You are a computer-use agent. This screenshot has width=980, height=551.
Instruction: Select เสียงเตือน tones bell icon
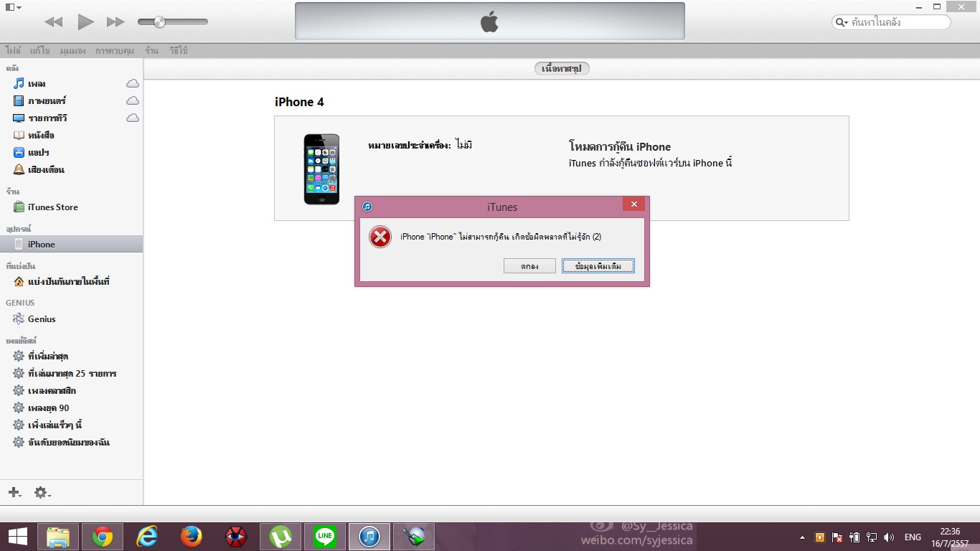click(19, 170)
